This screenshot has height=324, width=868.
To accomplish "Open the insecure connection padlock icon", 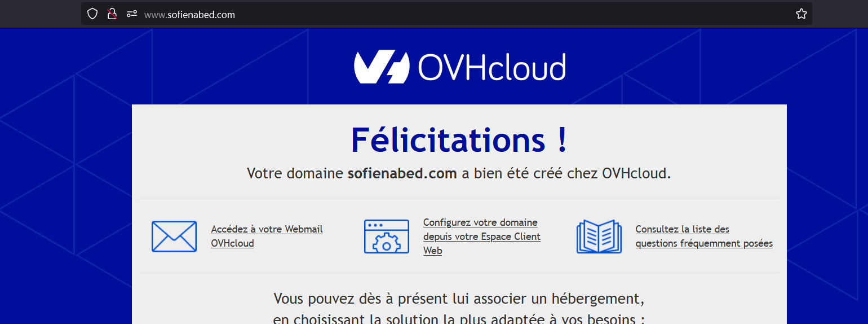I will coord(112,14).
